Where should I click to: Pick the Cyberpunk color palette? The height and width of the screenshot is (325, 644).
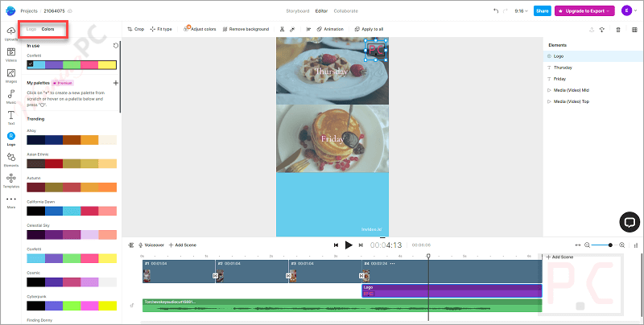coord(72,306)
